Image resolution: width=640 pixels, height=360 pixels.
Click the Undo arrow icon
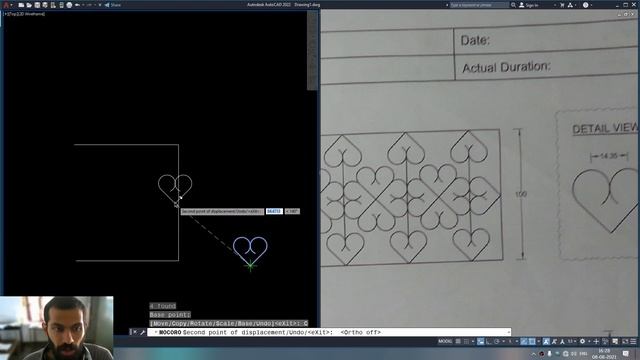coord(77,5)
